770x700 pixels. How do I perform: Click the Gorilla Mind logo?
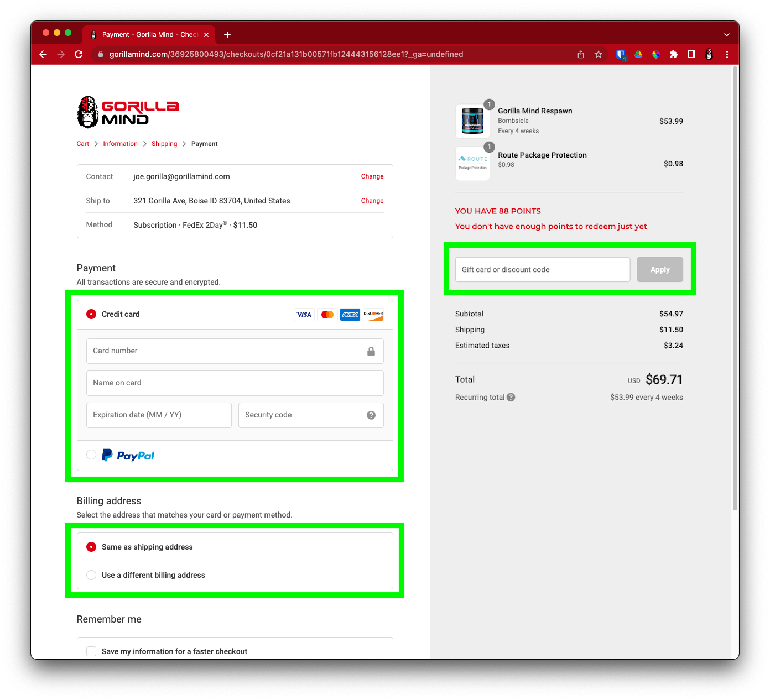pos(128,112)
